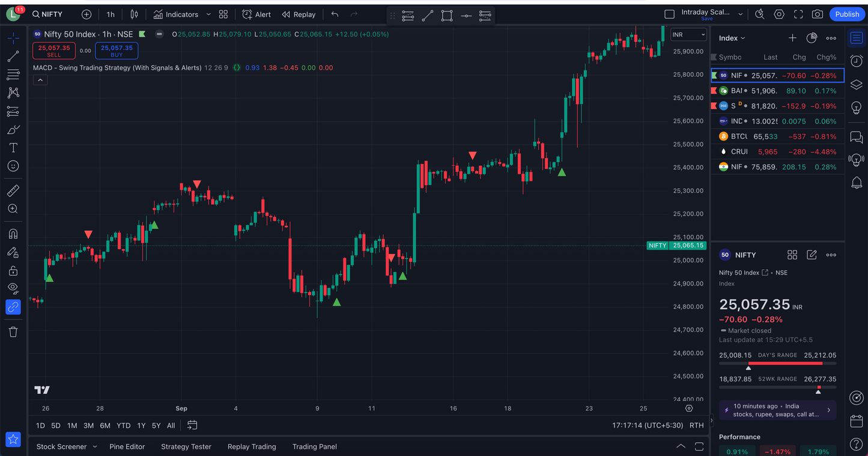This screenshot has height=456, width=868.
Task: Open the Index watchlist name dropdown
Action: pos(732,38)
